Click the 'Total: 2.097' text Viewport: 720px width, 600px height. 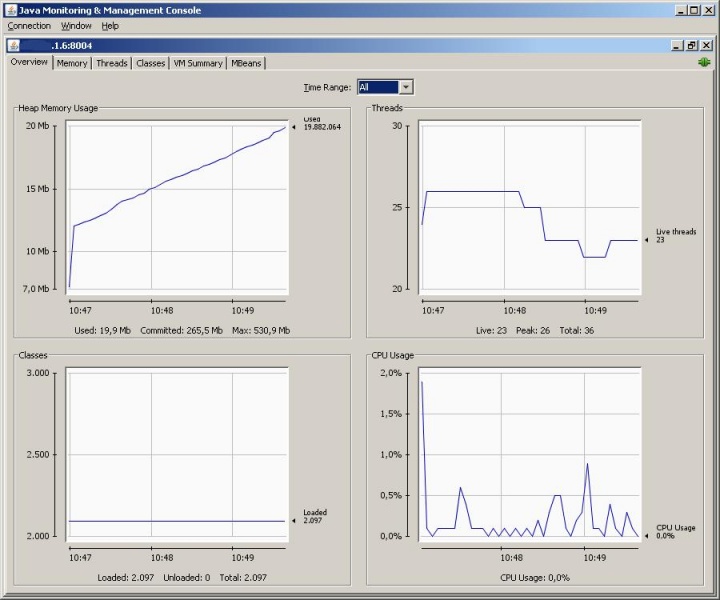[x=243, y=578]
